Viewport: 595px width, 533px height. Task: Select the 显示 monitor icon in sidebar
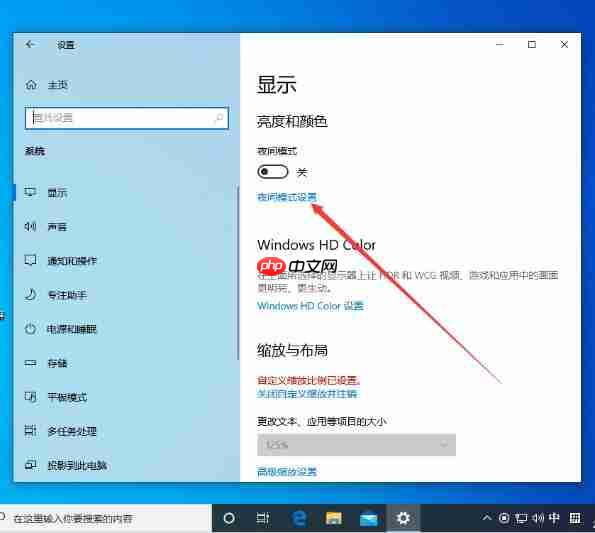tap(30, 192)
